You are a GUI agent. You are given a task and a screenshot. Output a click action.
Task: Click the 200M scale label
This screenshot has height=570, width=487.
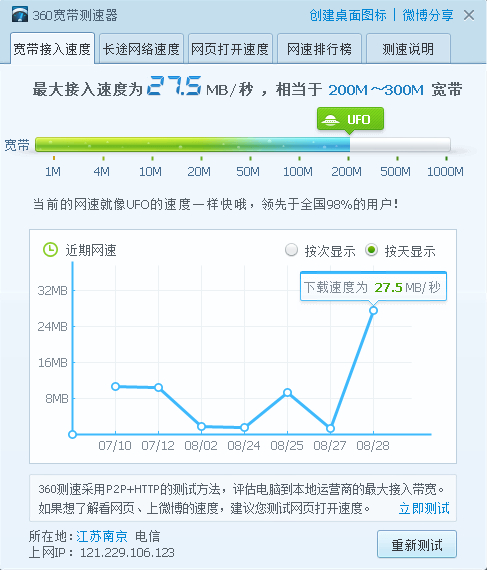point(346,171)
